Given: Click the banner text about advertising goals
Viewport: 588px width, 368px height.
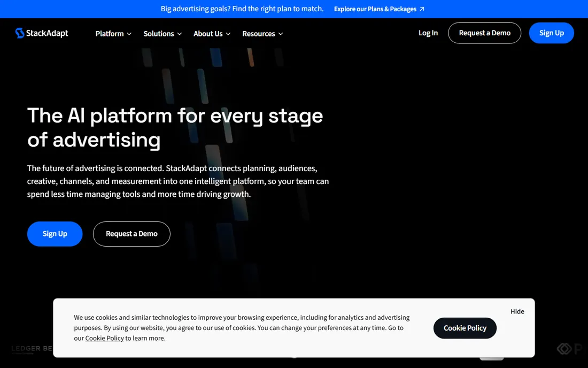Looking at the screenshot, I should coord(242,9).
